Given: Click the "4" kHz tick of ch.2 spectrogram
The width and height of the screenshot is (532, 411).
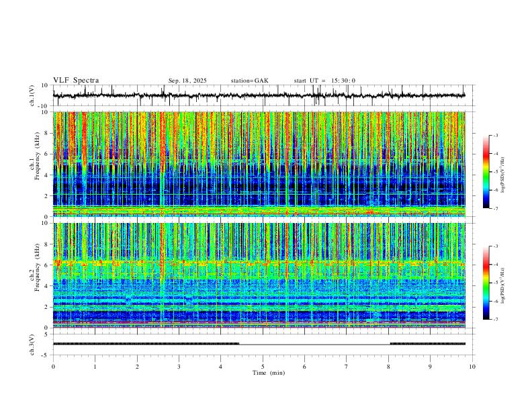Looking at the screenshot, I should 46,286.
